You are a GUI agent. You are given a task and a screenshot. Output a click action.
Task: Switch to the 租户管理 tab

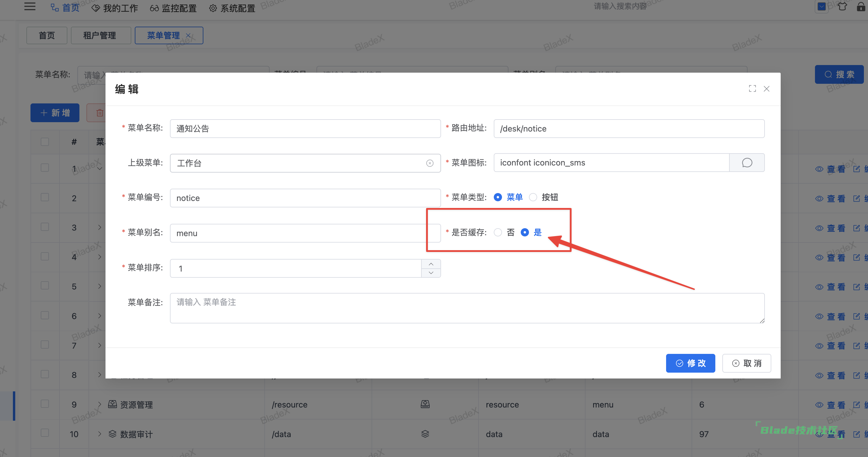click(100, 36)
